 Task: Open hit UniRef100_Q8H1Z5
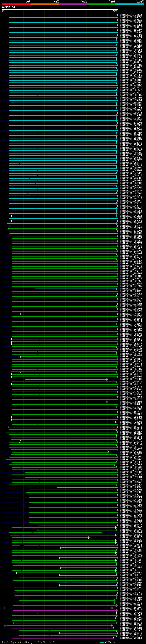131,20
